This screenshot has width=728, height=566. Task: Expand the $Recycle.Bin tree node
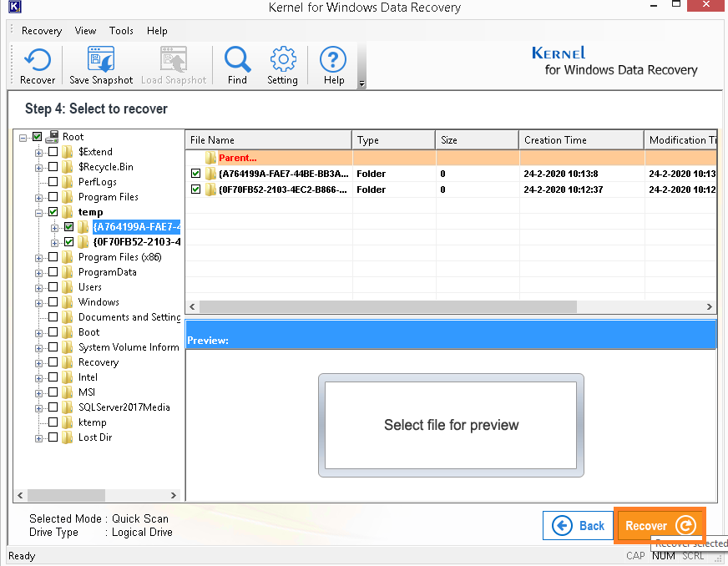(x=38, y=168)
